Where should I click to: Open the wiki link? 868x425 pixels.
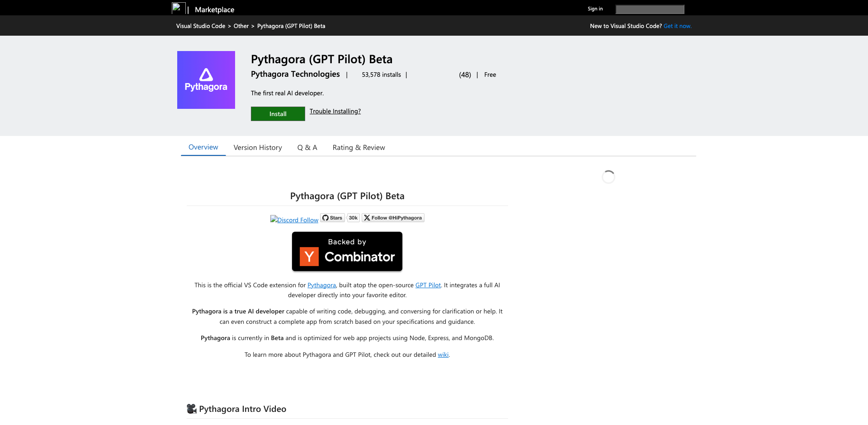[443, 355]
